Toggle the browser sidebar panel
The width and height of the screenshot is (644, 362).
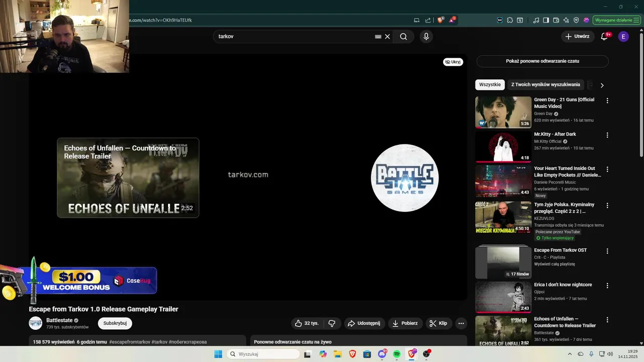tap(546, 20)
